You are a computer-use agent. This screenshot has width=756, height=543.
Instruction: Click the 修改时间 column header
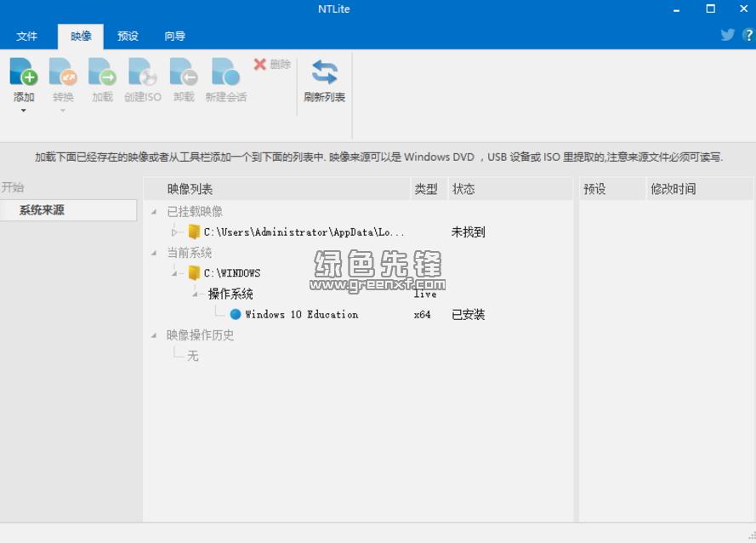[700, 189]
